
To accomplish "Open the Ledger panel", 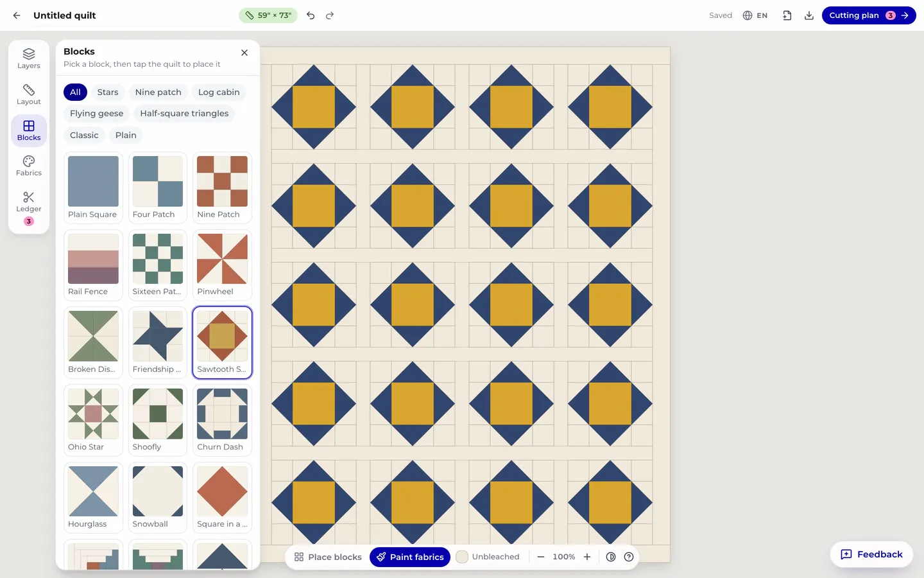I will tap(29, 209).
